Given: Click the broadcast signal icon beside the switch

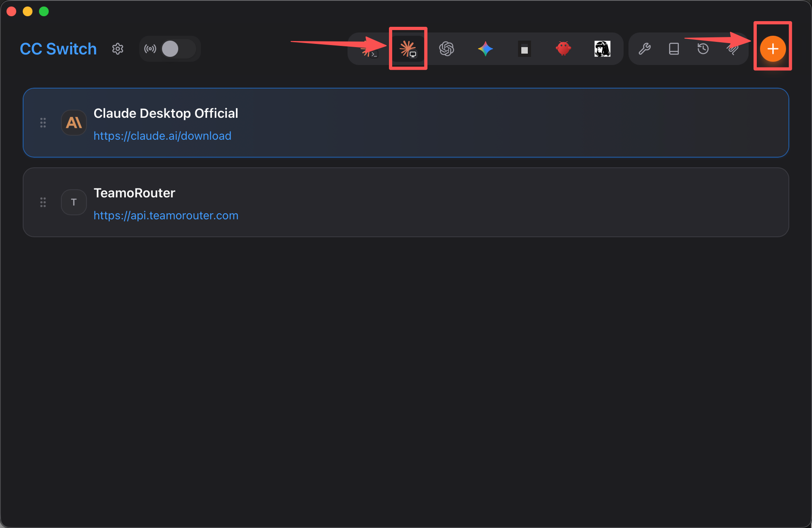Looking at the screenshot, I should point(150,49).
